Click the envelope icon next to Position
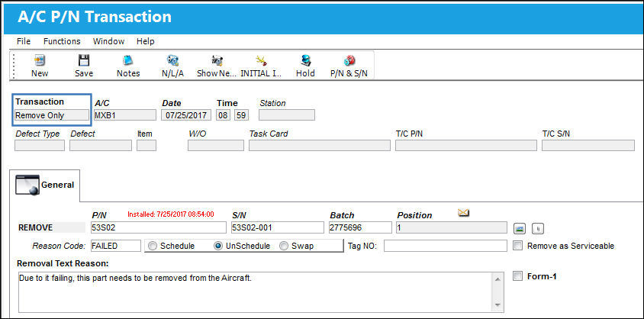 tap(464, 212)
